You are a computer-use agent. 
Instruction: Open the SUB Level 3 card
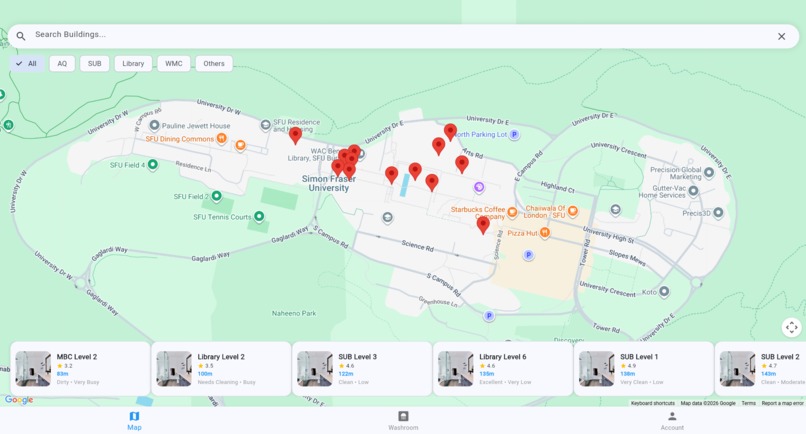[362, 369]
